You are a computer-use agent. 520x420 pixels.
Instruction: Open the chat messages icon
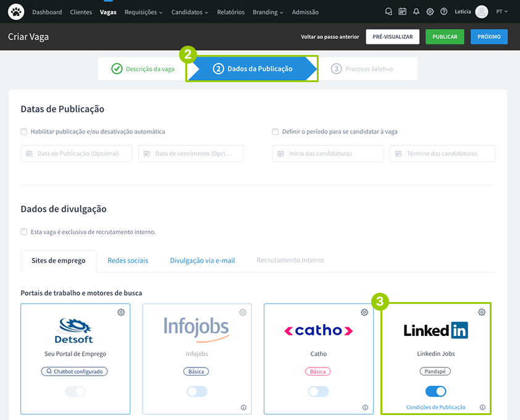[388, 12]
